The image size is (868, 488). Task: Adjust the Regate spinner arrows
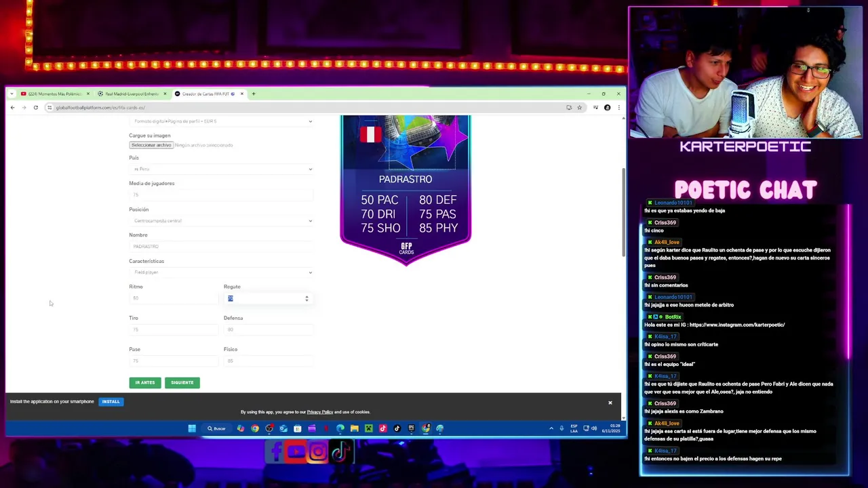point(307,298)
